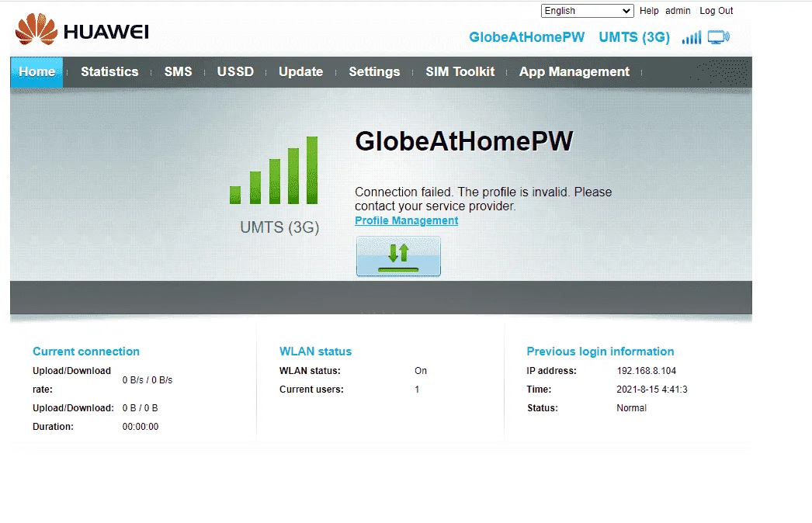Click GlobeAtHomePW text in header

526,37
